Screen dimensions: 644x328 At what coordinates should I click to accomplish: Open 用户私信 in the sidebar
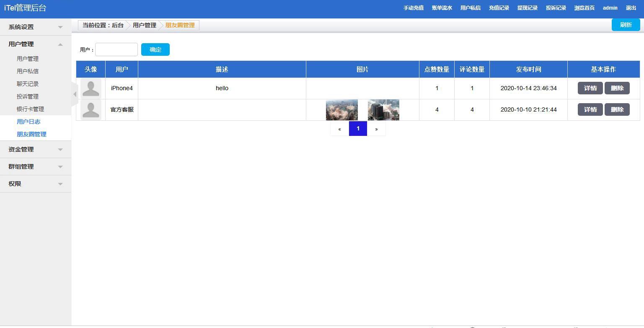(x=28, y=71)
